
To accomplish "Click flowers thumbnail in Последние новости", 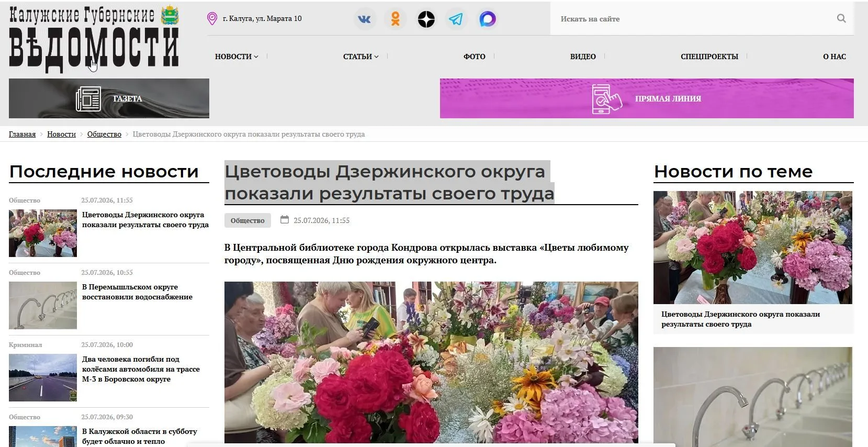I will click(43, 233).
